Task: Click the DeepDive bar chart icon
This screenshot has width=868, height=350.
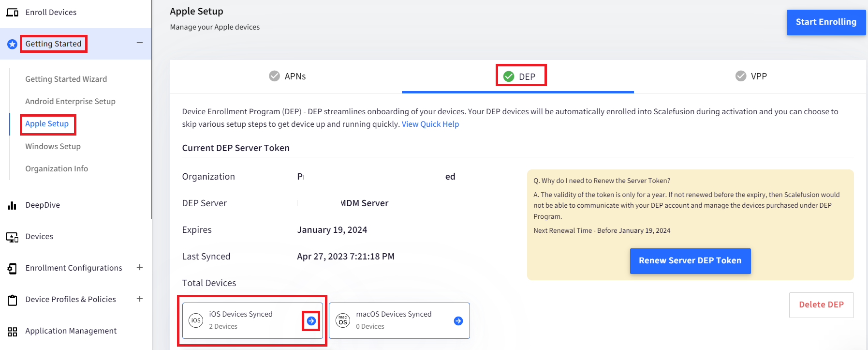Action: coord(12,205)
